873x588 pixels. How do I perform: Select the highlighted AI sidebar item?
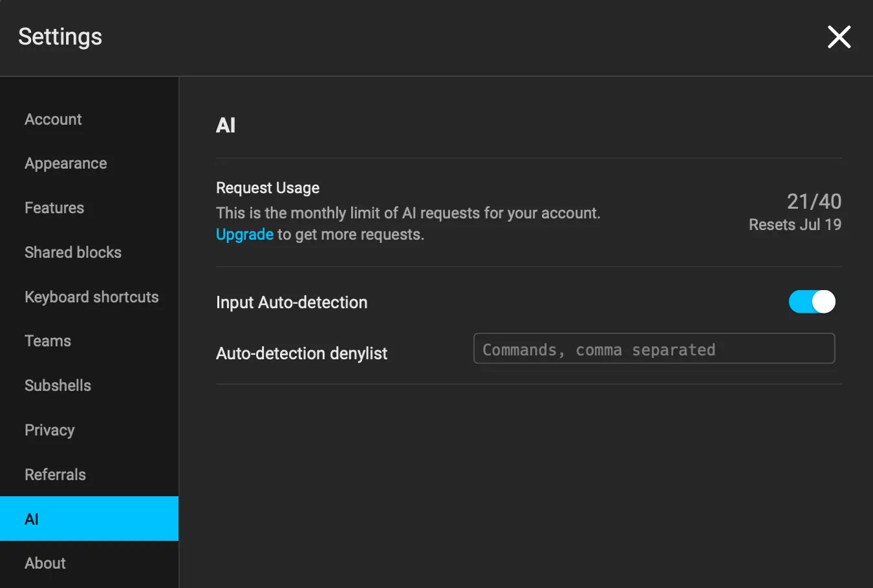pyautogui.click(x=89, y=519)
